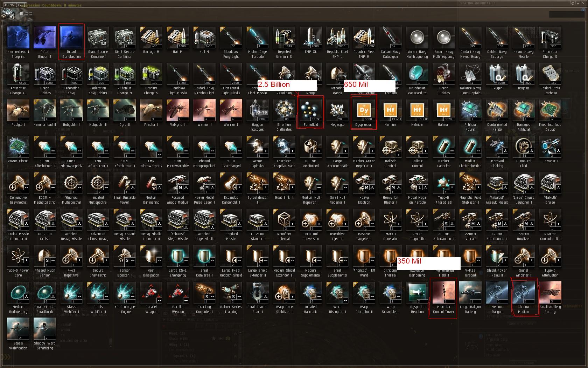588x368 pixels.
Task: Open the ITEMS [170] tab
Action: [15, 5]
